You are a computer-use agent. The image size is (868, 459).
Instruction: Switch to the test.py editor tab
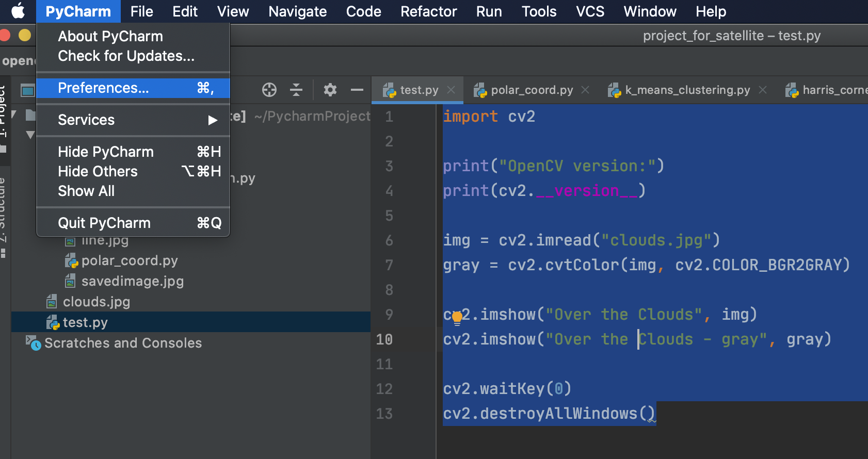click(419, 90)
